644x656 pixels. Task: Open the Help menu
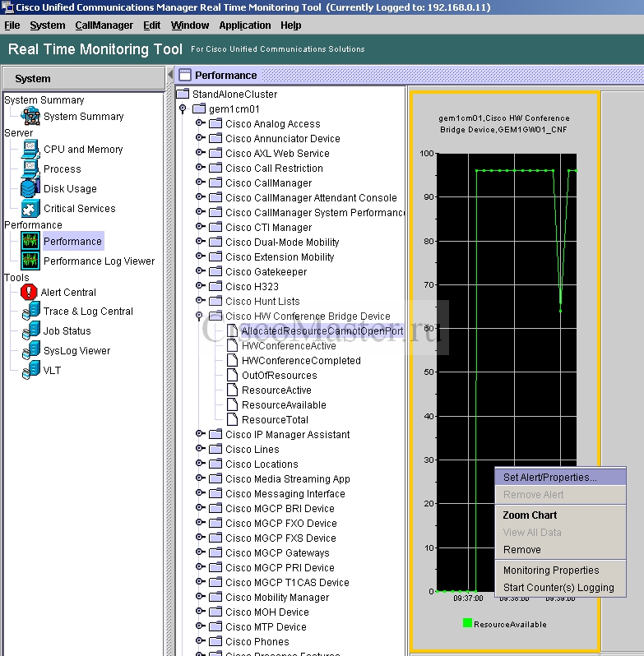[291, 25]
